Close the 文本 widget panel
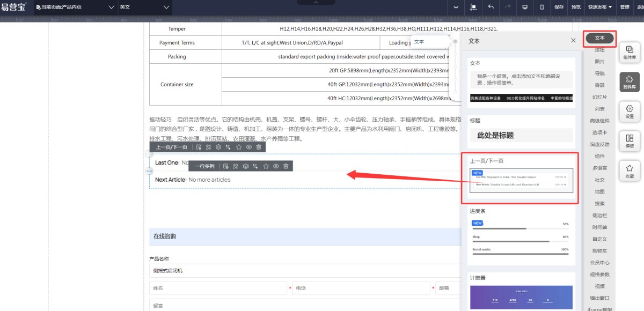 click(x=573, y=41)
